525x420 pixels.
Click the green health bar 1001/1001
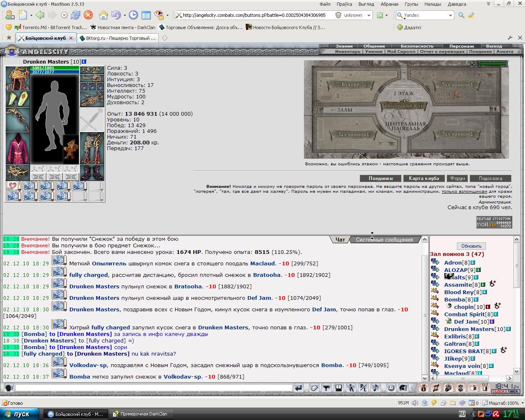pos(55,68)
